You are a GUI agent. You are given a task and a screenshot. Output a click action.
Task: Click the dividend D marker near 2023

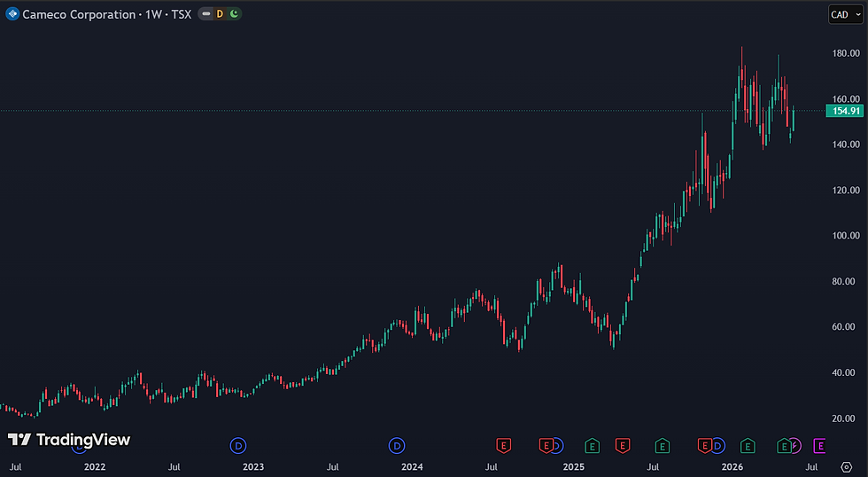click(238, 445)
